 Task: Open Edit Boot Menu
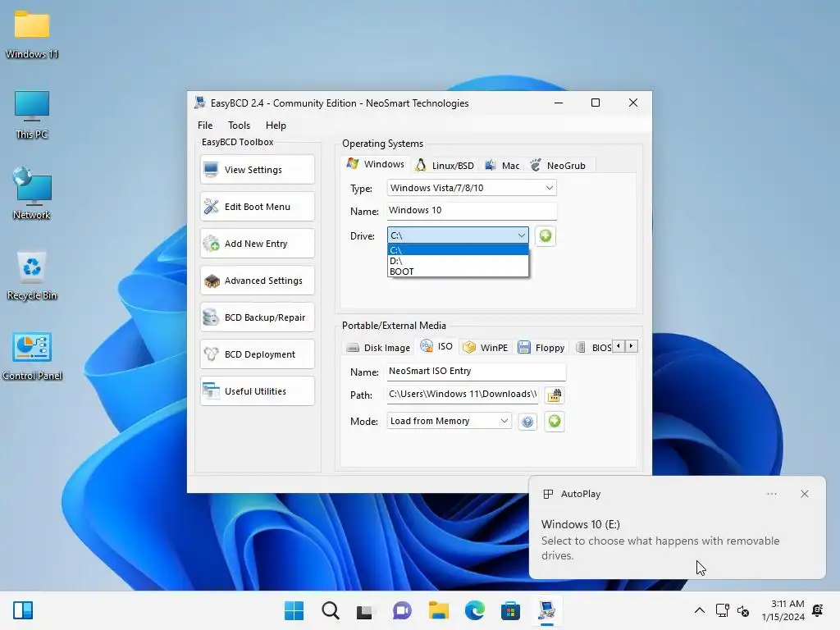pos(257,207)
